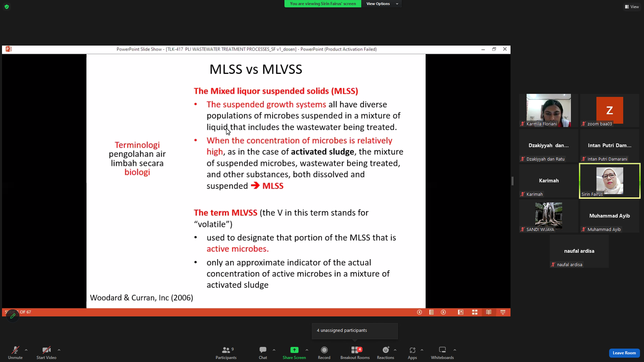Restore down the PowerPoint slide show window
This screenshot has height=362, width=644.
tap(494, 49)
